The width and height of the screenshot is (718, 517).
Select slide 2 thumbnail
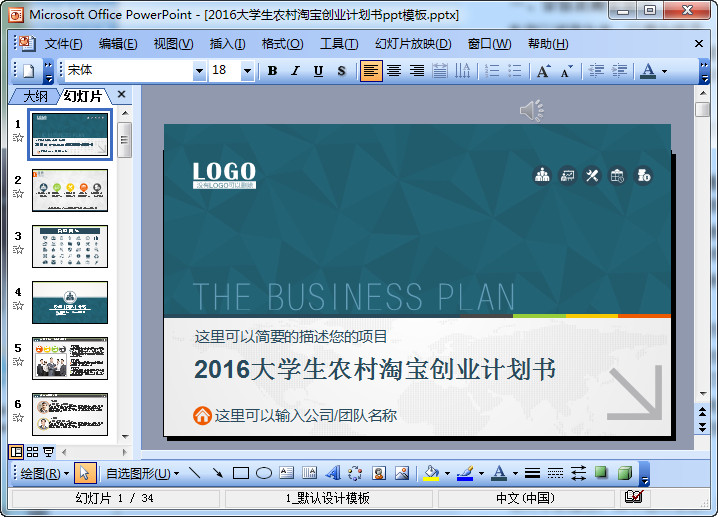[70, 190]
